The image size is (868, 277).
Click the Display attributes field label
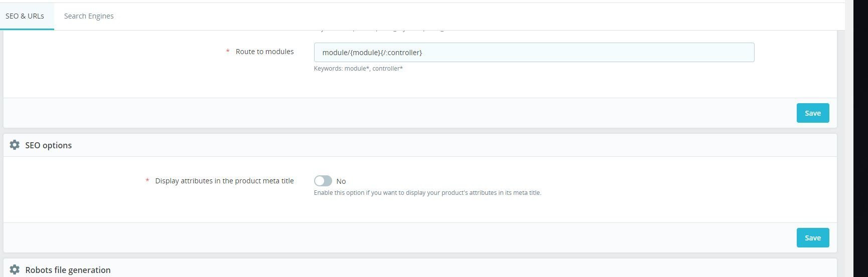tap(224, 181)
